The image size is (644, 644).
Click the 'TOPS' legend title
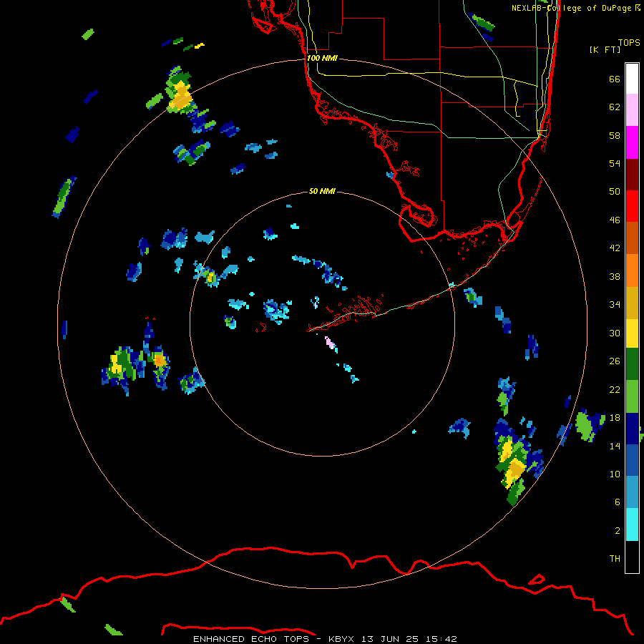(x=629, y=42)
